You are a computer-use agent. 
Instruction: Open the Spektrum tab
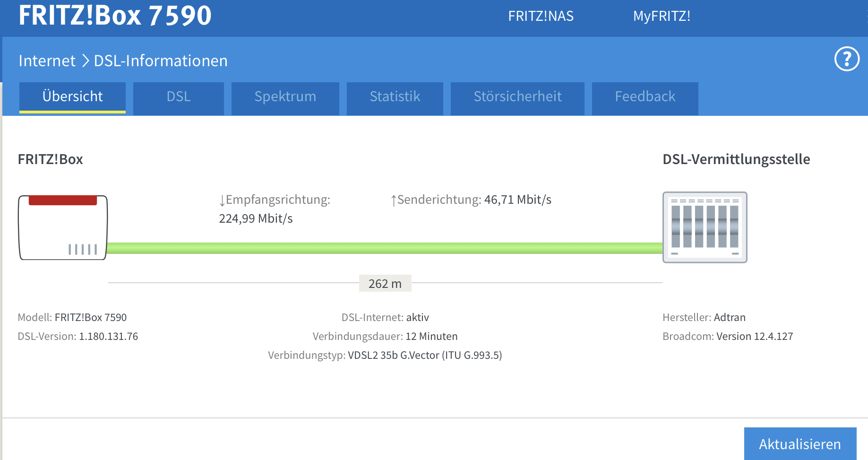click(x=285, y=98)
